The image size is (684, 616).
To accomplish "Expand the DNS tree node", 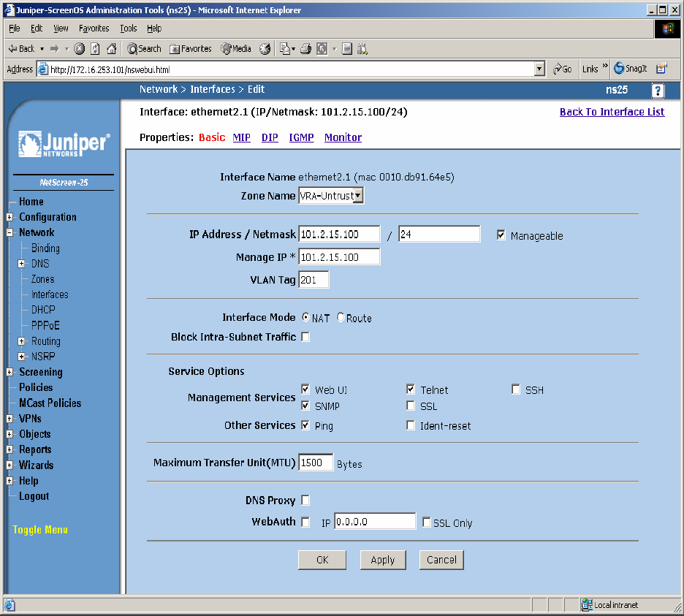I will coord(21,264).
